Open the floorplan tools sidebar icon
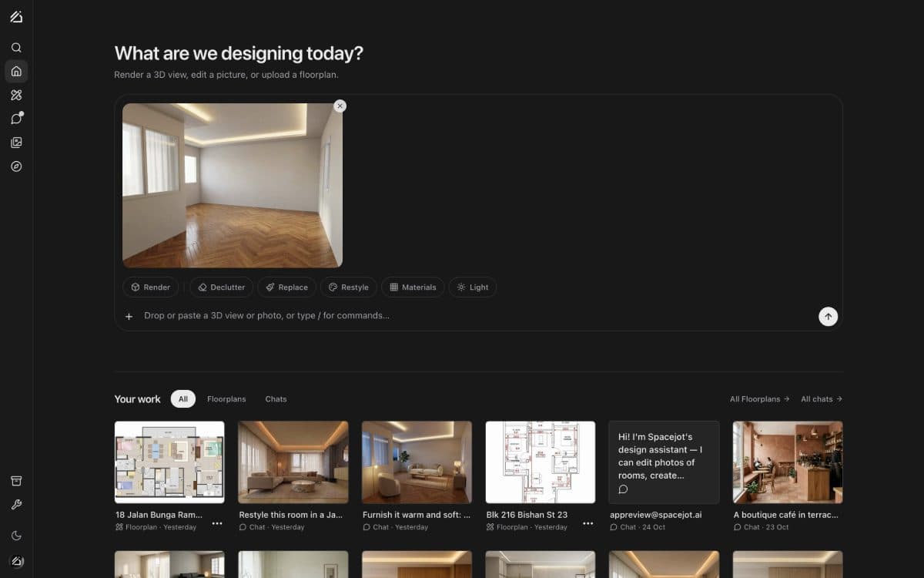924x578 pixels. point(16,95)
